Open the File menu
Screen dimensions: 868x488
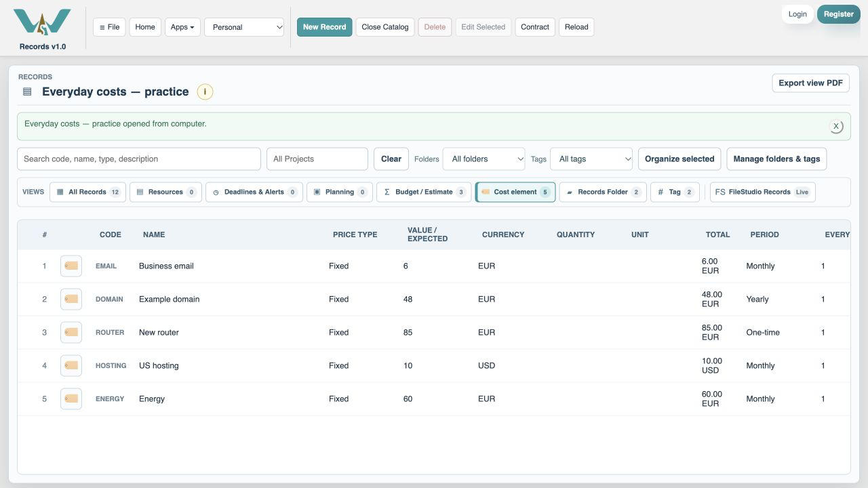(109, 27)
